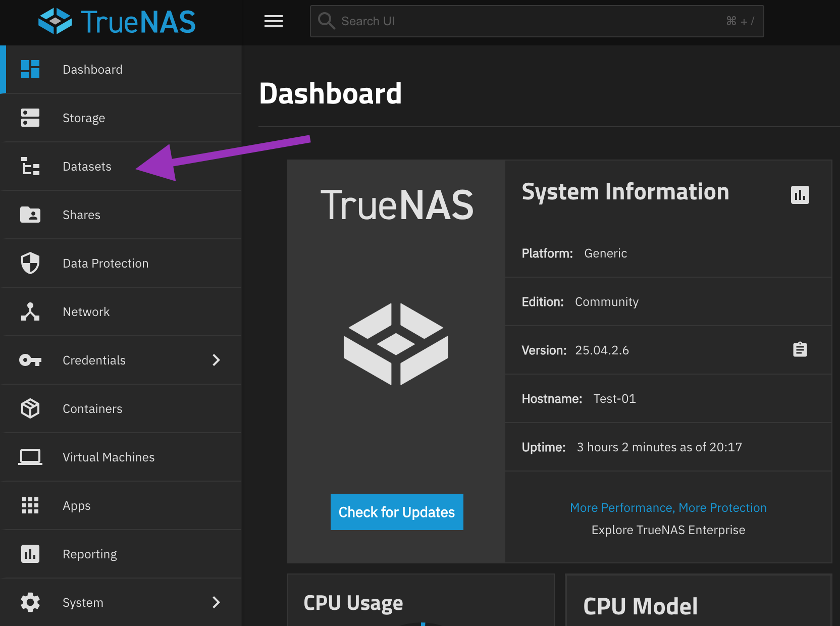The width and height of the screenshot is (840, 626).
Task: Open Datasets via its sidebar icon
Action: point(30,166)
